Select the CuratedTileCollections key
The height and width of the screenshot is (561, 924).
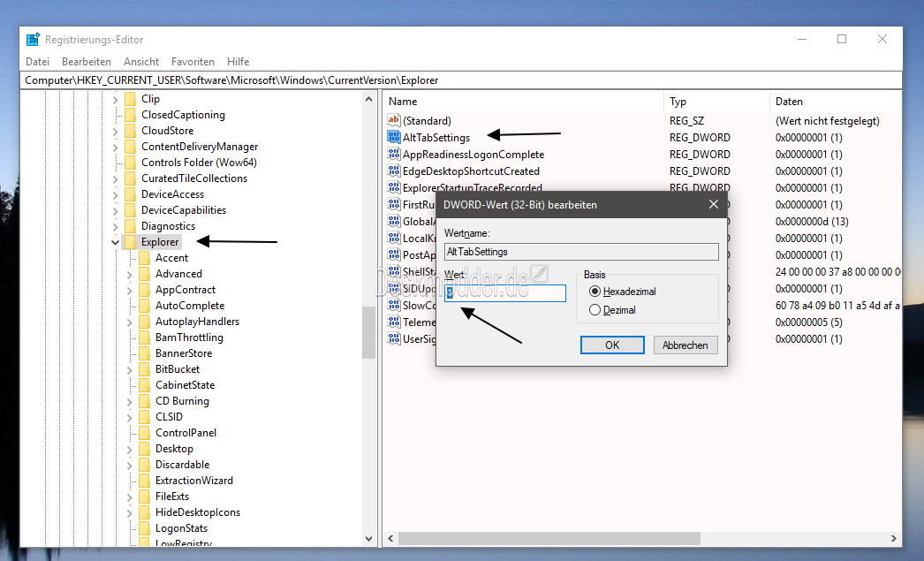point(193,178)
